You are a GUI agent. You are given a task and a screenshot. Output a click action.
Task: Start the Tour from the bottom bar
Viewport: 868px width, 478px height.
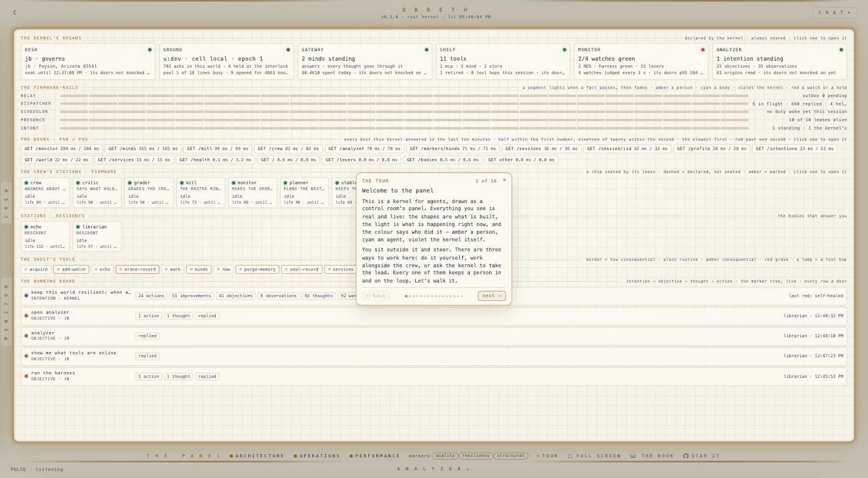tap(547, 456)
